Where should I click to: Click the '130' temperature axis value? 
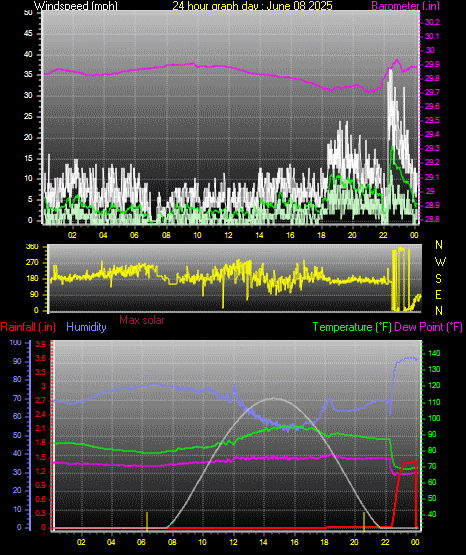click(434, 369)
